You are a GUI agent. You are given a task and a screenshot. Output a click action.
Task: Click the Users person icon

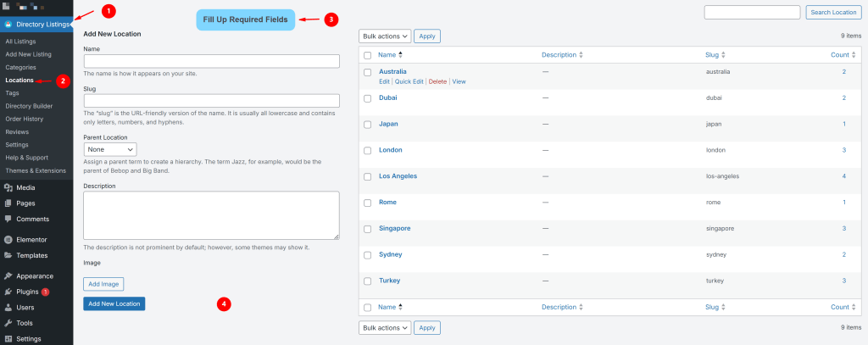click(8, 308)
